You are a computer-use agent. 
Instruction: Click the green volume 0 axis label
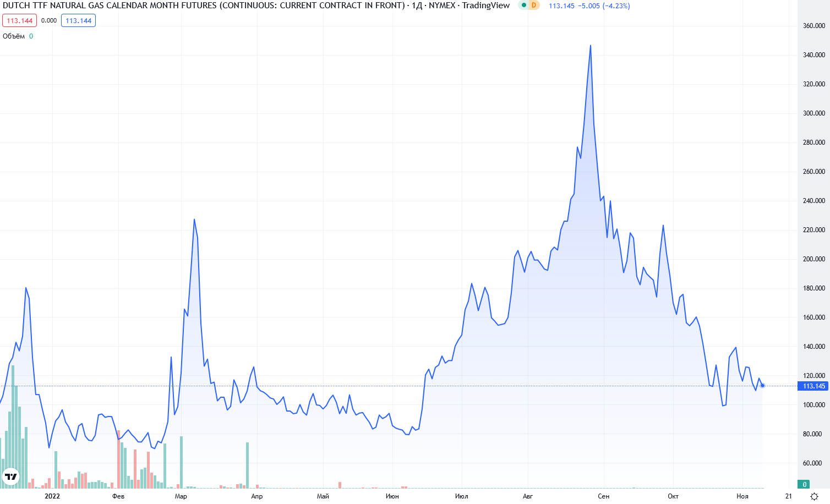[x=805, y=484]
